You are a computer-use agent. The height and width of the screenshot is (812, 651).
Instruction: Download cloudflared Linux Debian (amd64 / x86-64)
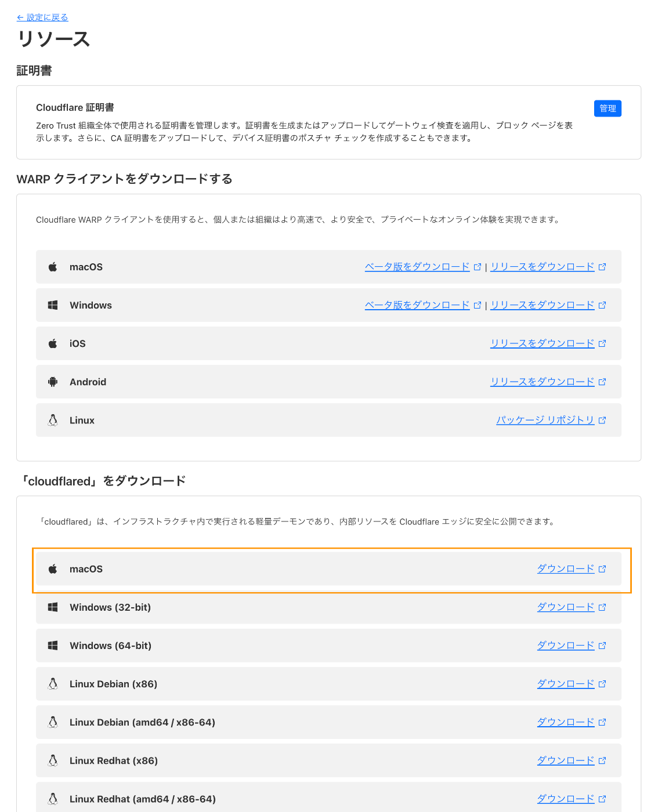click(566, 722)
